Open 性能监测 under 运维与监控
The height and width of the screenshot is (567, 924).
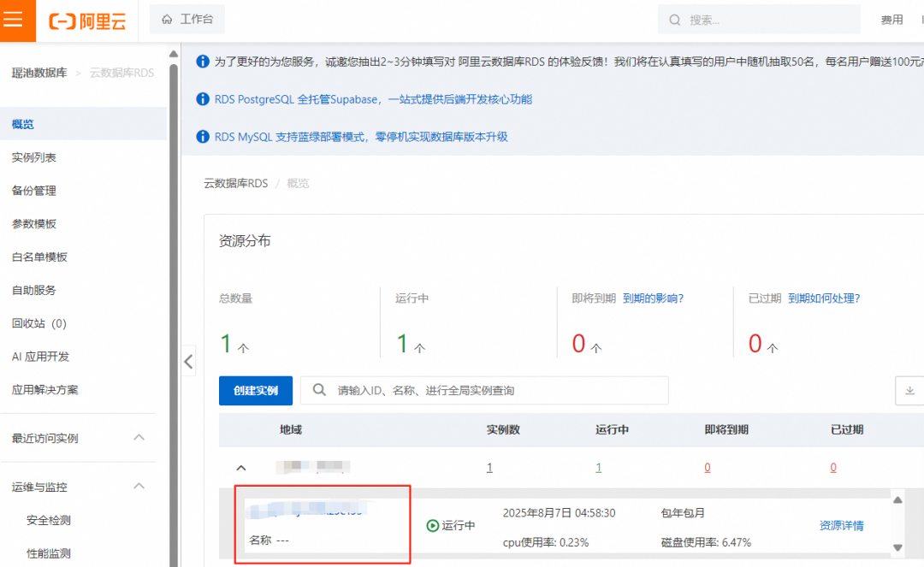coord(48,552)
